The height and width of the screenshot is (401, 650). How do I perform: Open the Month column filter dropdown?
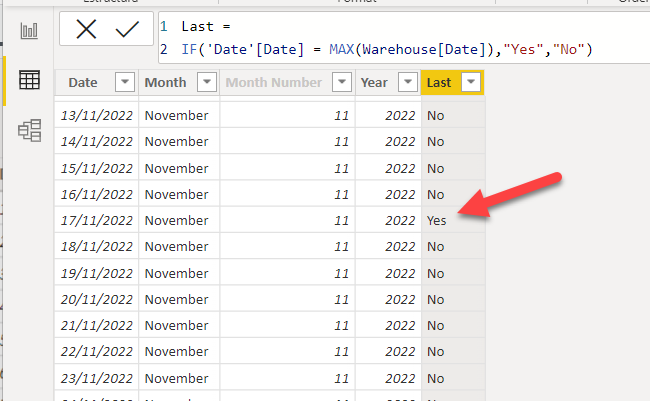[x=206, y=83]
